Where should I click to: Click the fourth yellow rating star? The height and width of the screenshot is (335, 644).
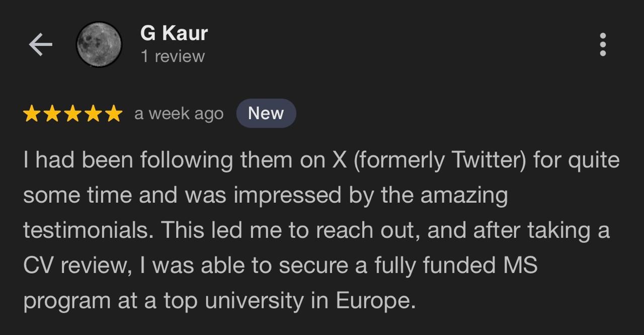(93, 114)
